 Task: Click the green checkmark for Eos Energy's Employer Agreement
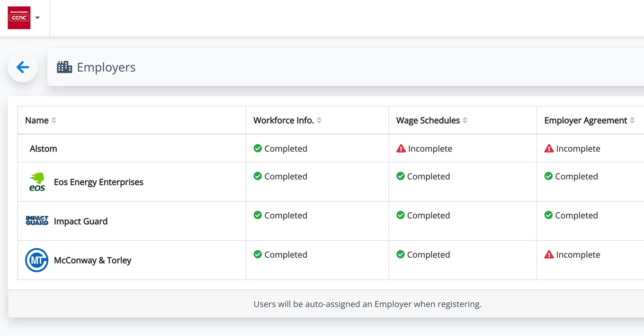(x=549, y=176)
